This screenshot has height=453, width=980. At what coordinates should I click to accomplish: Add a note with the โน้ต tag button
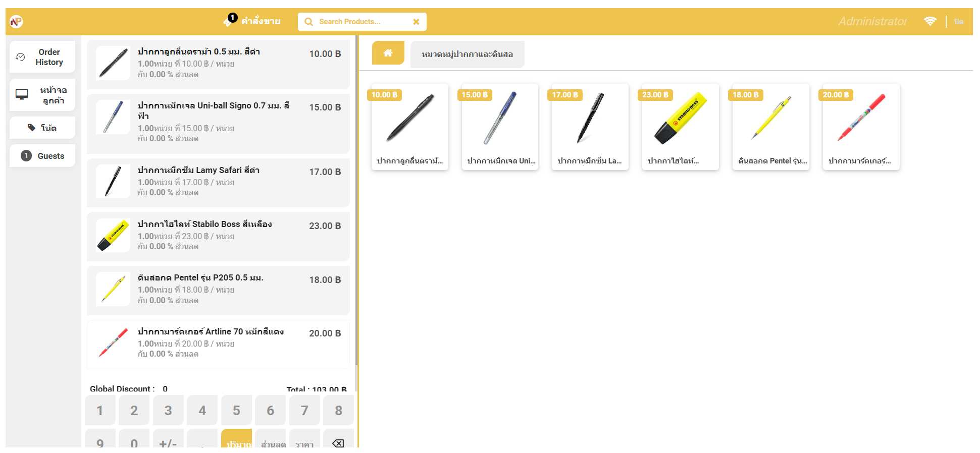pos(42,128)
